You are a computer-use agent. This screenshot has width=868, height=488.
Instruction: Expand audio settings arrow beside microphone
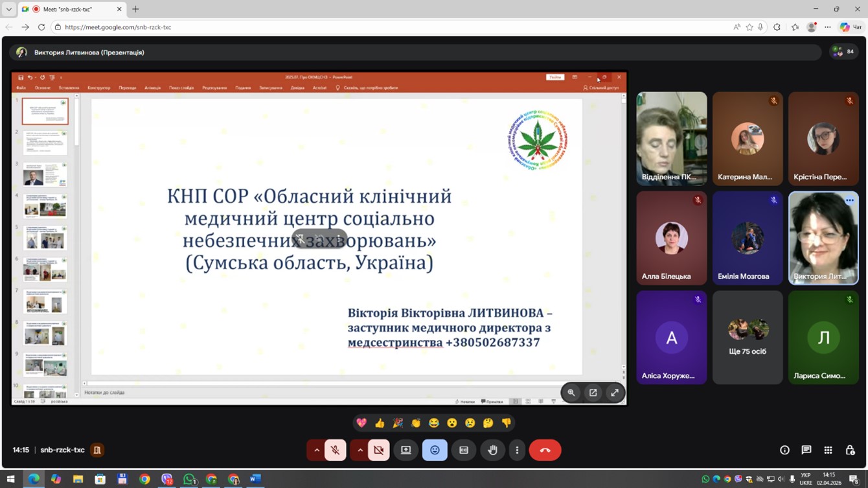317,450
